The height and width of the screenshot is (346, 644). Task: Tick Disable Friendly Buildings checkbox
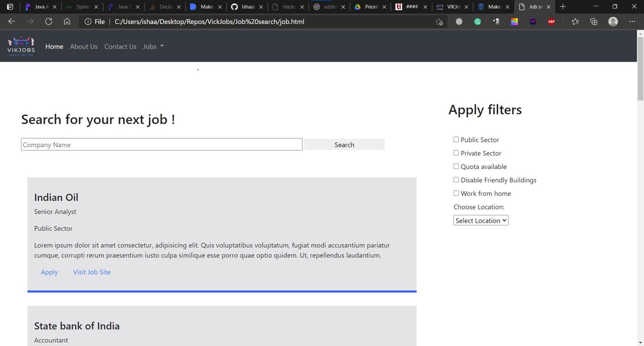(x=456, y=180)
